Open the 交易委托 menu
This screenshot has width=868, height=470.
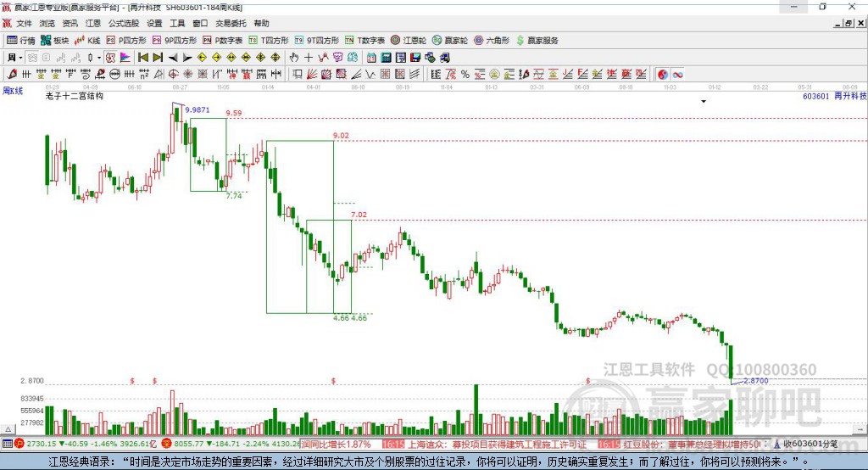click(231, 23)
